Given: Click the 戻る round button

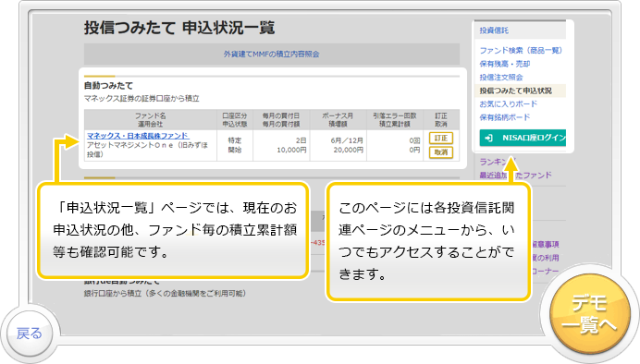Looking at the screenshot, I should pos(29,334).
